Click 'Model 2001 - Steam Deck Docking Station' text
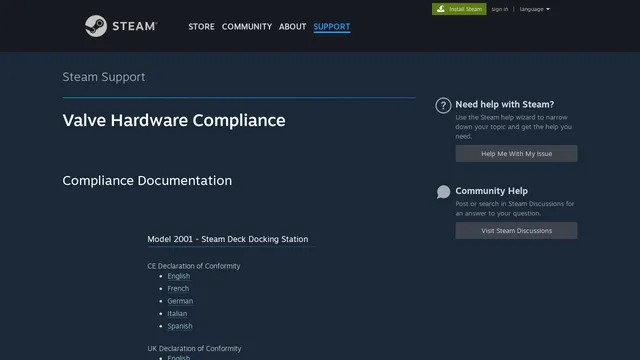This screenshot has width=640, height=360. pos(228,239)
